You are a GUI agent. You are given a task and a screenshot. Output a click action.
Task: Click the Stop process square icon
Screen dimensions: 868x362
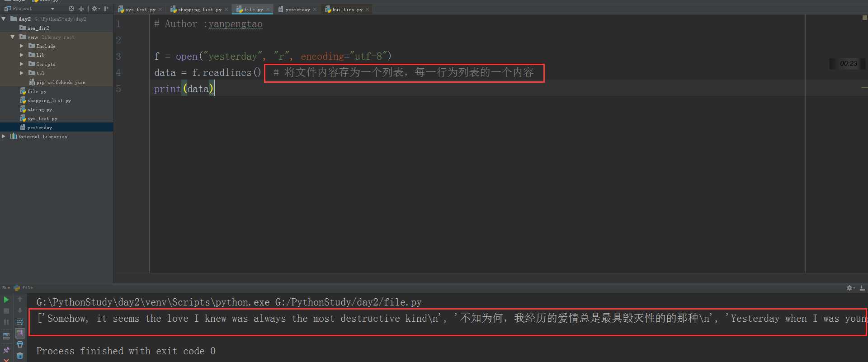pos(6,311)
